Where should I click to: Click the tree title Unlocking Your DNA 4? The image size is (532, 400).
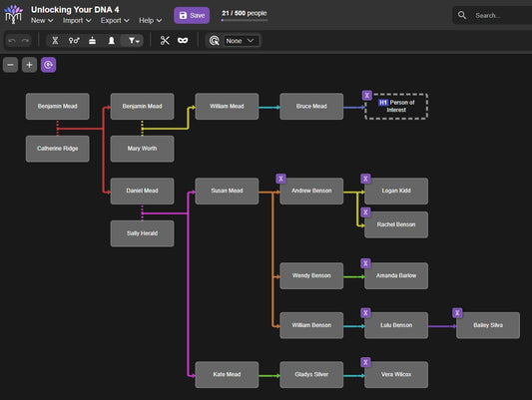tap(75, 10)
